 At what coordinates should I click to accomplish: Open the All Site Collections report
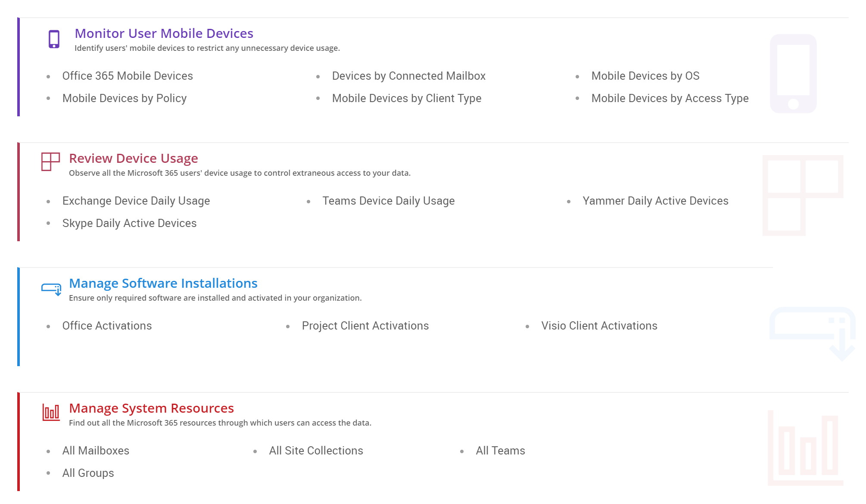(x=316, y=451)
